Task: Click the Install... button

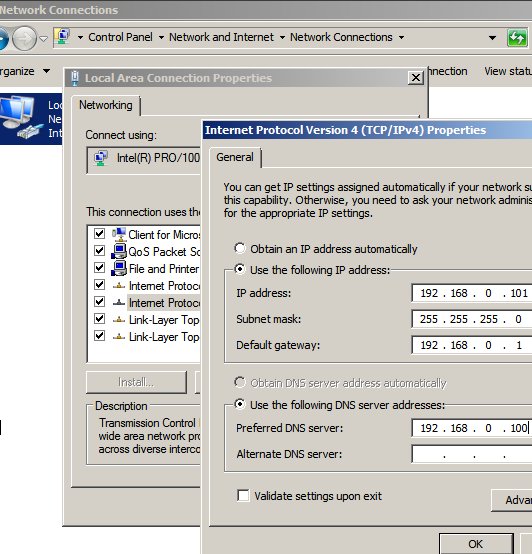Action: (136, 382)
